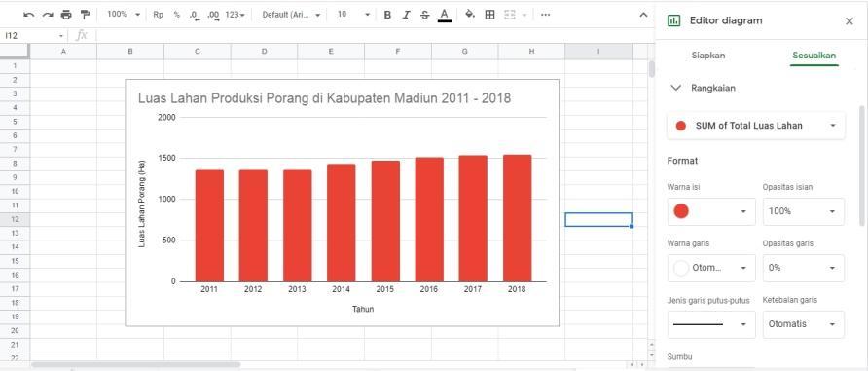Open the zoom 100% dropdown

[124, 15]
